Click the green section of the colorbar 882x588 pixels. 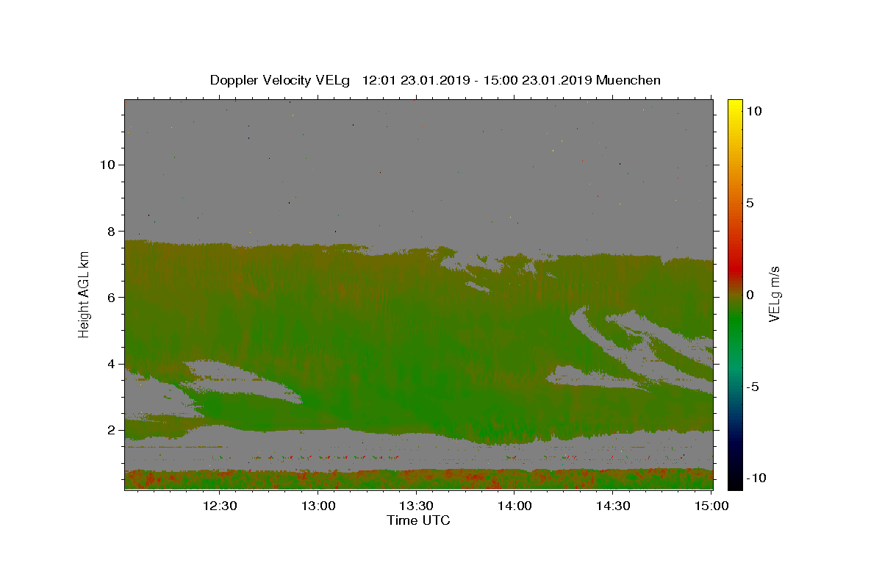tap(735, 323)
